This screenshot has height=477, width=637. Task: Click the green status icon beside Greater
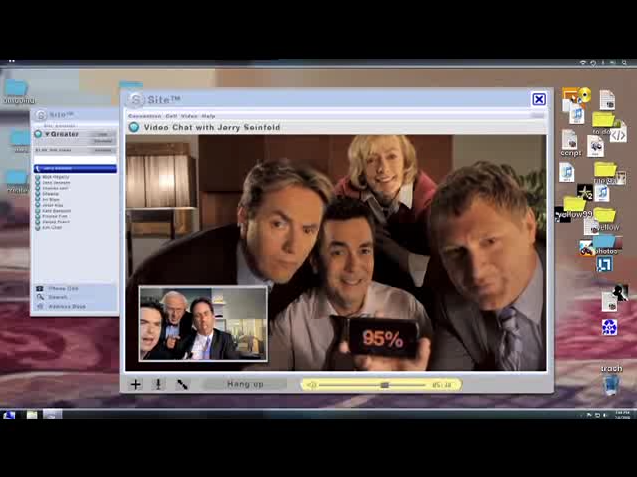[x=38, y=134]
